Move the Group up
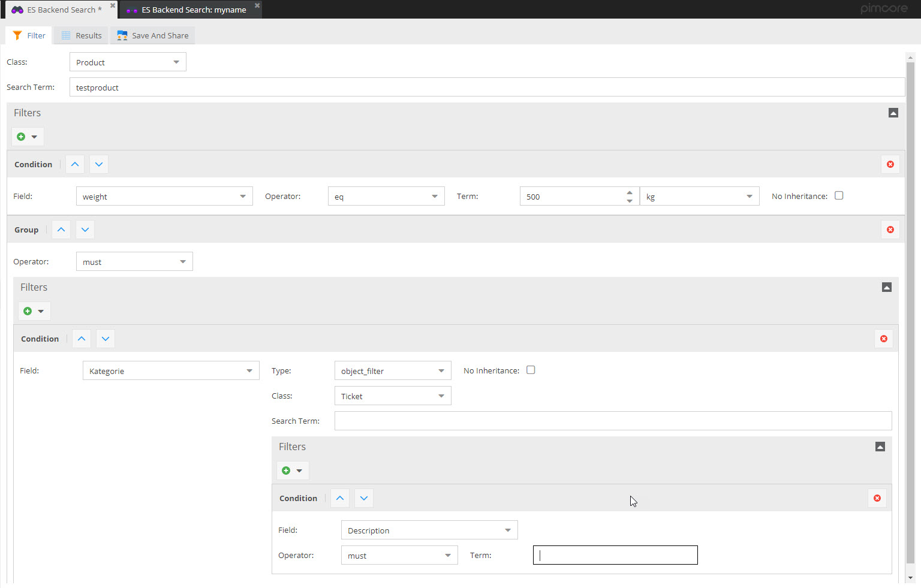Screen dimensions: 921x588 pyautogui.click(x=61, y=230)
